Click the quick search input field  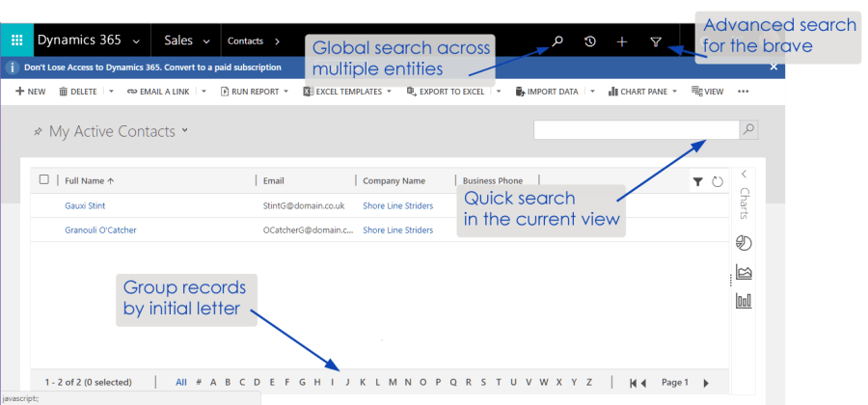click(x=637, y=130)
